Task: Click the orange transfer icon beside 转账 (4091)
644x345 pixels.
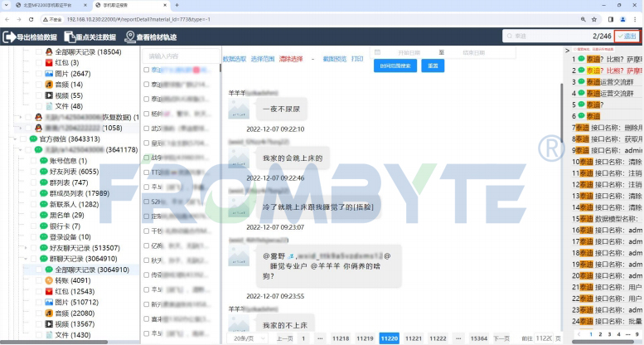Action: click(x=49, y=280)
